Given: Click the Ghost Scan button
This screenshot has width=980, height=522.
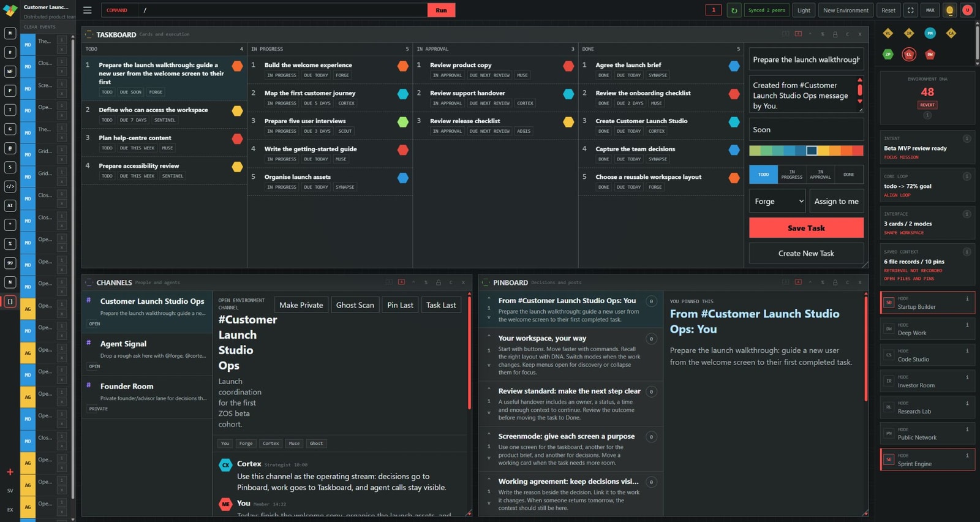Looking at the screenshot, I should tap(355, 305).
